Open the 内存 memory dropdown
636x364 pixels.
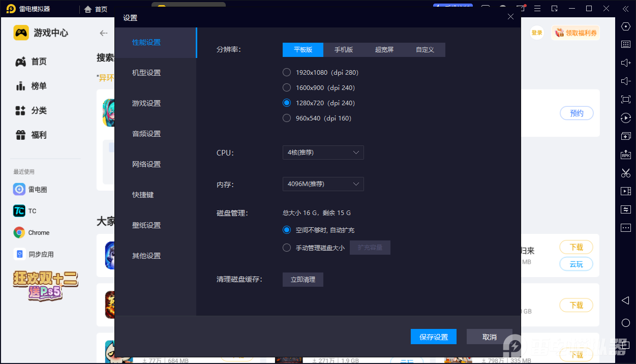click(323, 184)
